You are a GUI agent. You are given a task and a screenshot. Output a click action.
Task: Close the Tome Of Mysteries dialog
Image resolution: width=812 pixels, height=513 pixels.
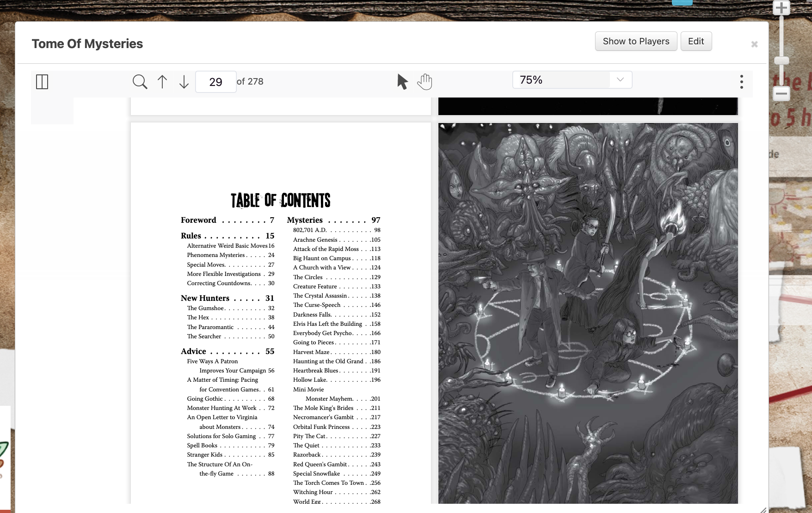pos(754,44)
